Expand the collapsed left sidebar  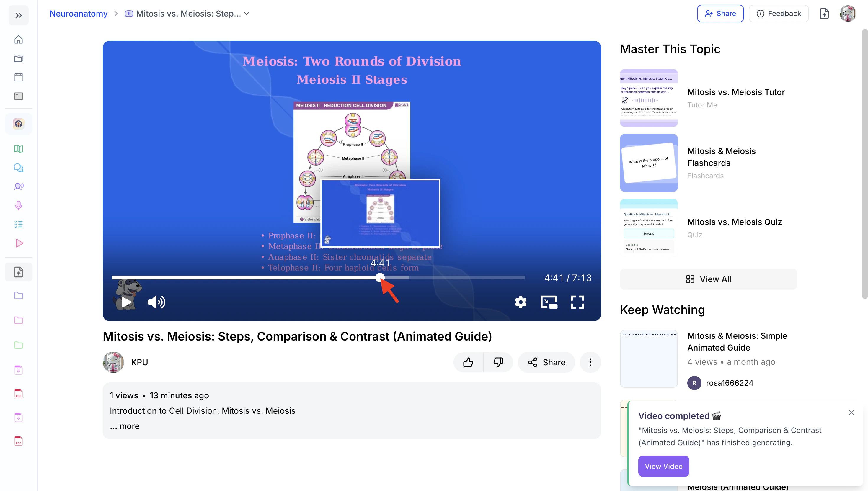pos(19,15)
